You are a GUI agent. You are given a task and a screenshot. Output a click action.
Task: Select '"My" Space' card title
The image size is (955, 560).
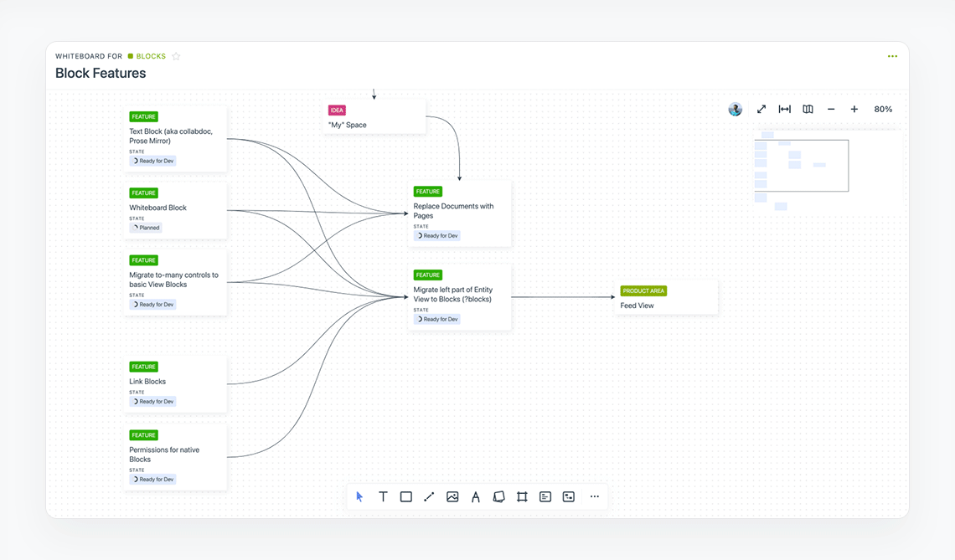tap(348, 125)
